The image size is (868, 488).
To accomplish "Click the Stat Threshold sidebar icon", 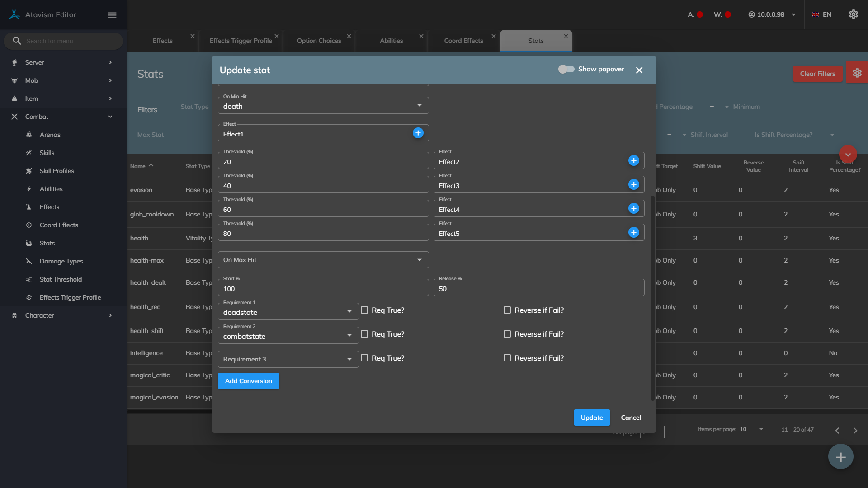I will (29, 279).
